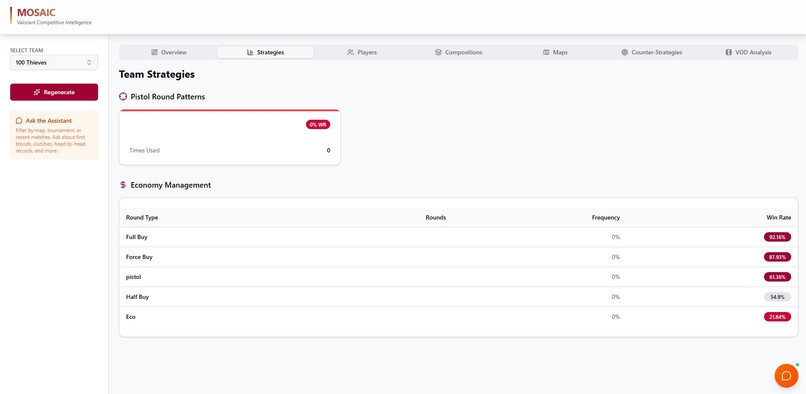Click the Strategies bar chart icon
Viewport: 806px width, 394px height.
pos(250,52)
